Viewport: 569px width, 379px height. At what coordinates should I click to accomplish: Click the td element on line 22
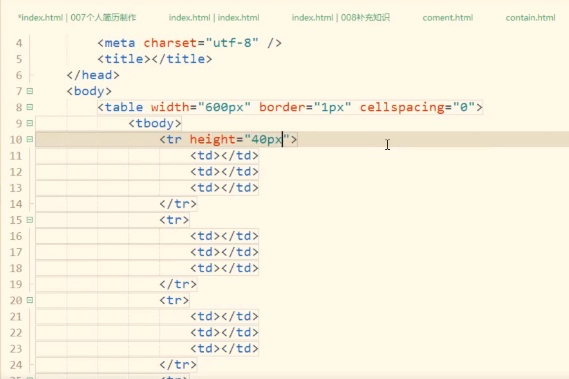click(224, 332)
